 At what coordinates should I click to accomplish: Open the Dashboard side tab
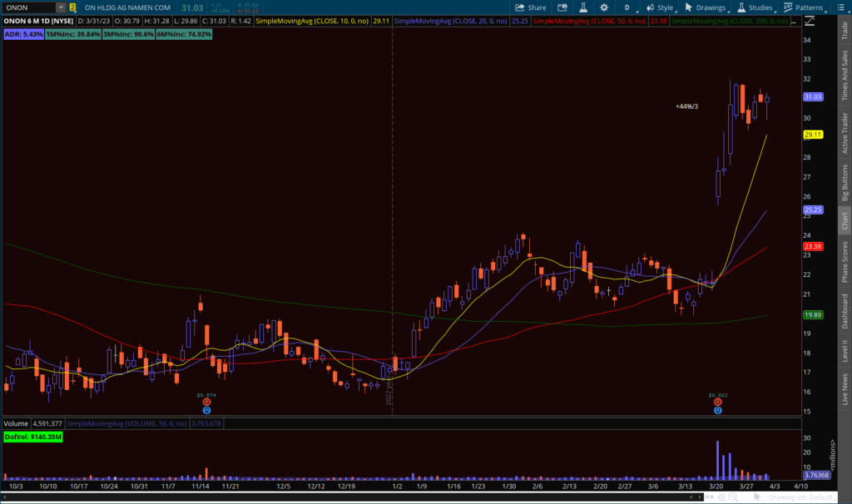click(845, 311)
